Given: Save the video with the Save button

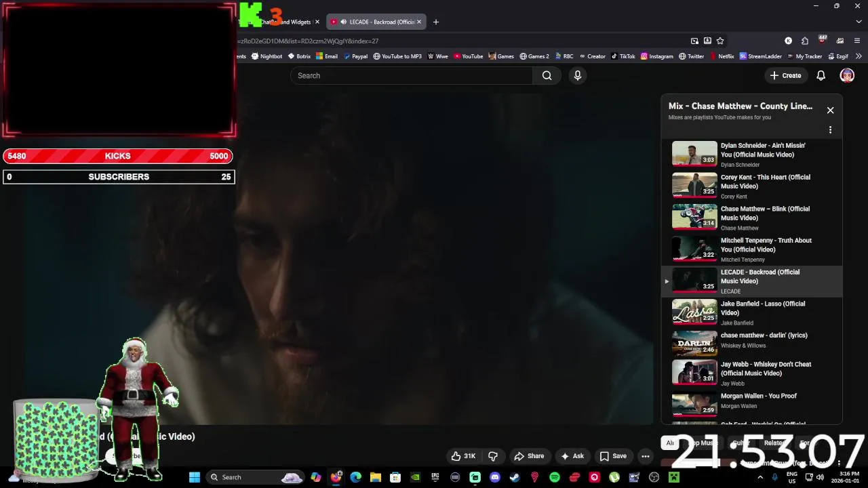Looking at the screenshot, I should (x=613, y=456).
